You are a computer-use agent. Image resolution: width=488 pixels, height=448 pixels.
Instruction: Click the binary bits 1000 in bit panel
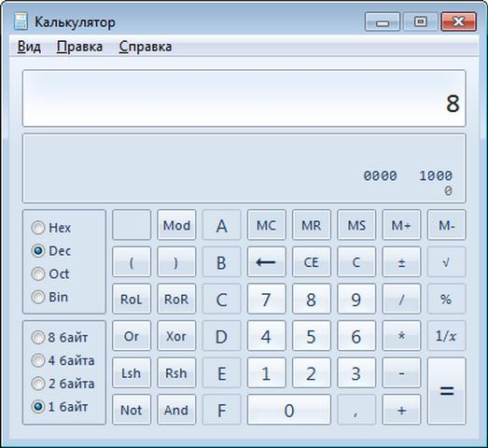click(436, 175)
